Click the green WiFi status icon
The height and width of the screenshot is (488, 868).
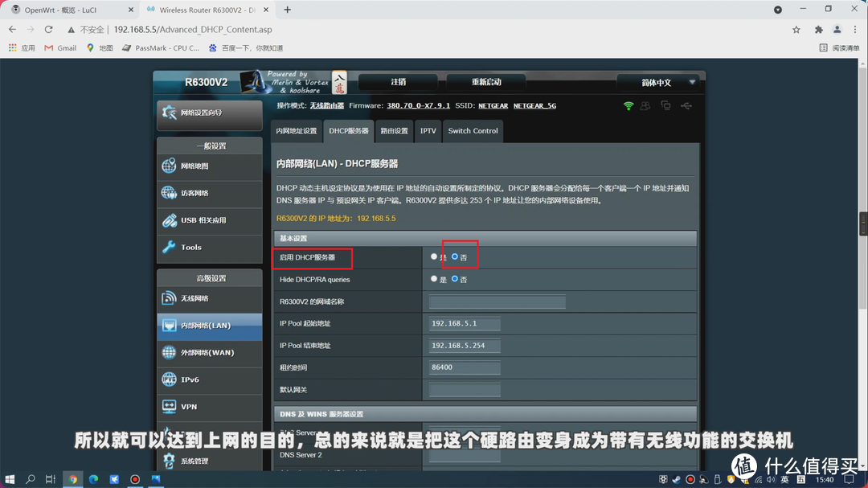[628, 106]
